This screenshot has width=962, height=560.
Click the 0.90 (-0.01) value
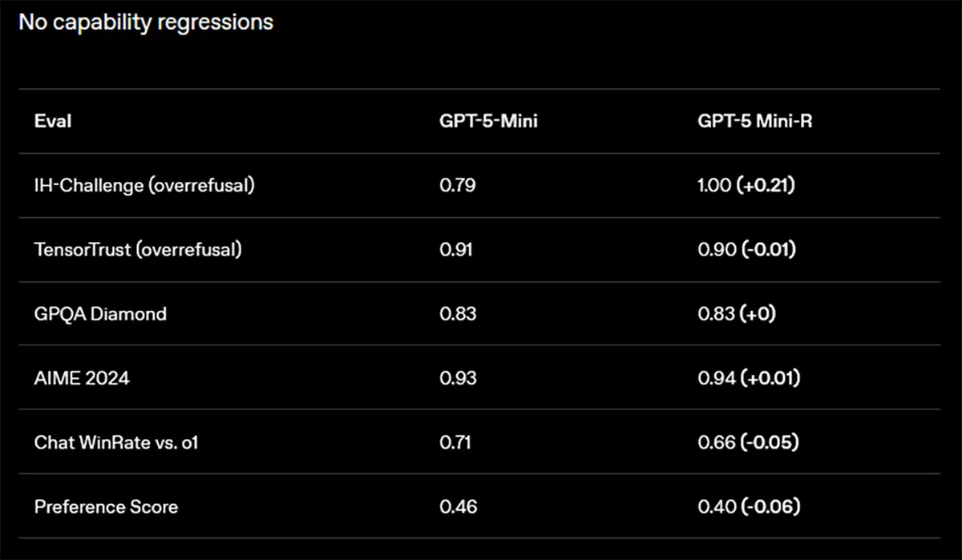point(746,249)
